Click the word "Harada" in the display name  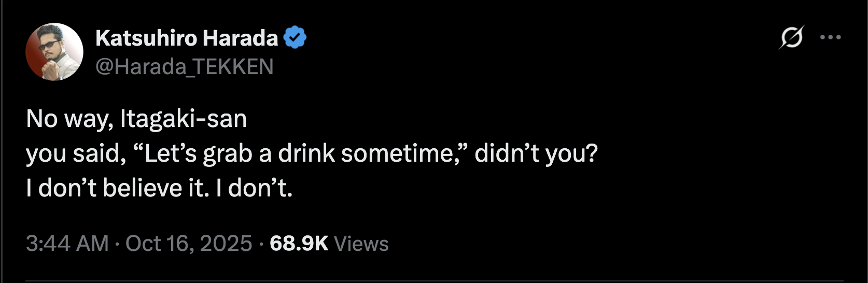point(240,38)
